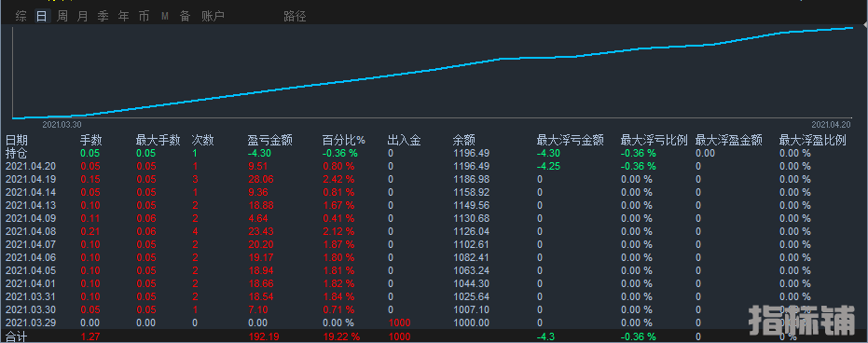Open the 备 notes tab
This screenshot has width=868, height=343.
click(185, 17)
